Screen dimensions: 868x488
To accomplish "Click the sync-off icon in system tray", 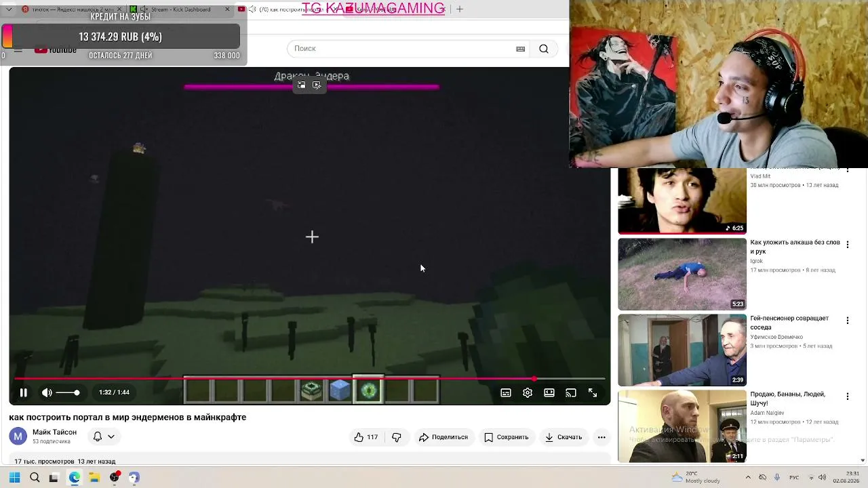I will click(x=763, y=478).
